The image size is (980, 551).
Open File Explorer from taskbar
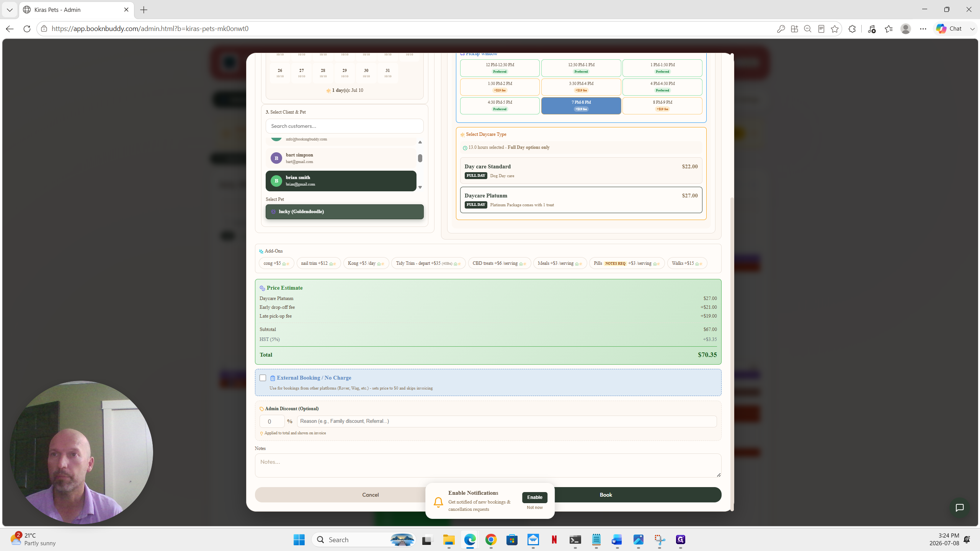(449, 540)
